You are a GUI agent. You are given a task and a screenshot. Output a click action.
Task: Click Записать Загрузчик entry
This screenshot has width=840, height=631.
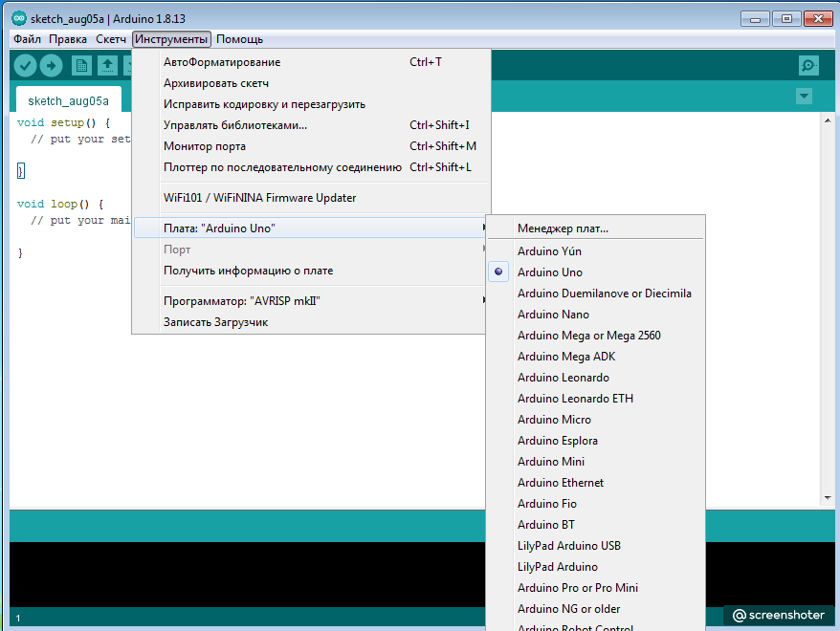click(215, 322)
